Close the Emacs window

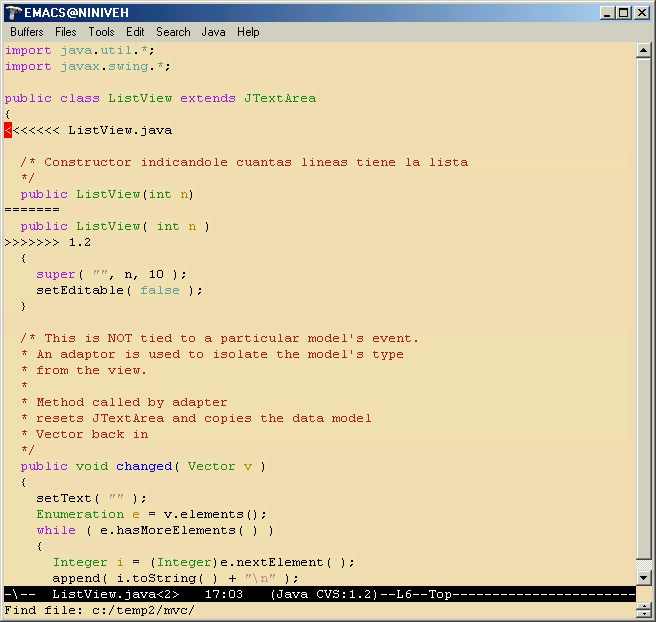coord(641,12)
